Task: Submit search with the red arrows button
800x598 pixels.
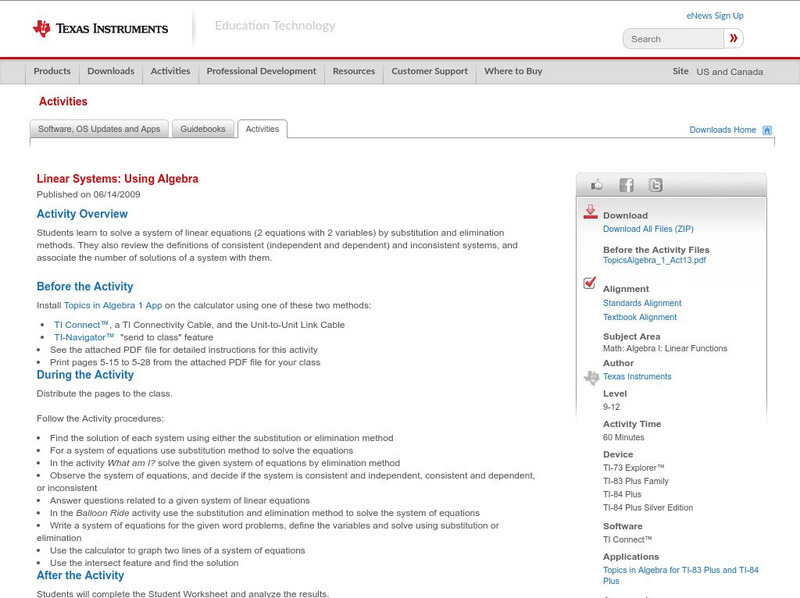Action: [x=733, y=39]
